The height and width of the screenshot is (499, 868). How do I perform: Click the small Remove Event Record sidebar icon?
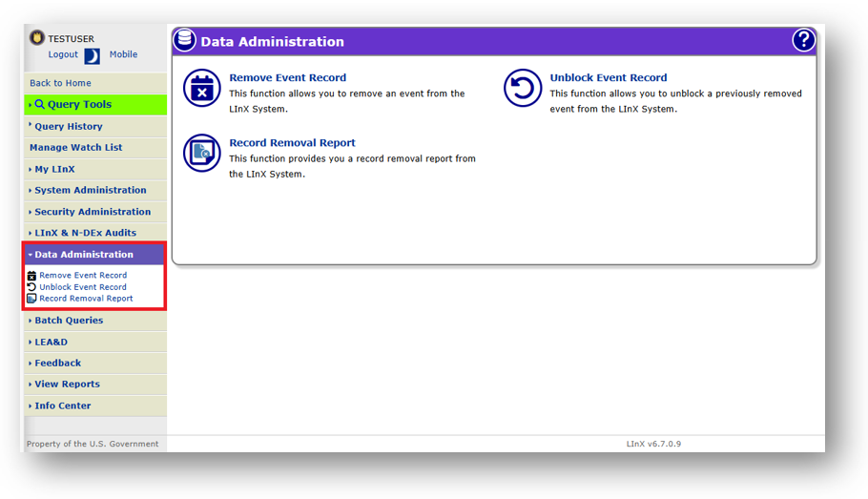[31, 276]
